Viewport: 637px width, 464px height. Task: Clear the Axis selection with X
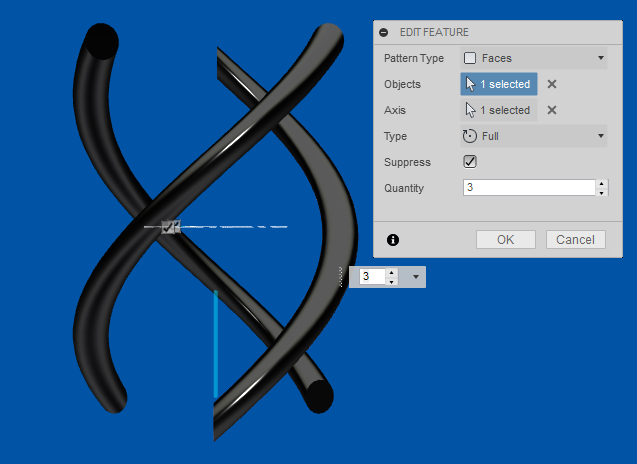pos(552,110)
